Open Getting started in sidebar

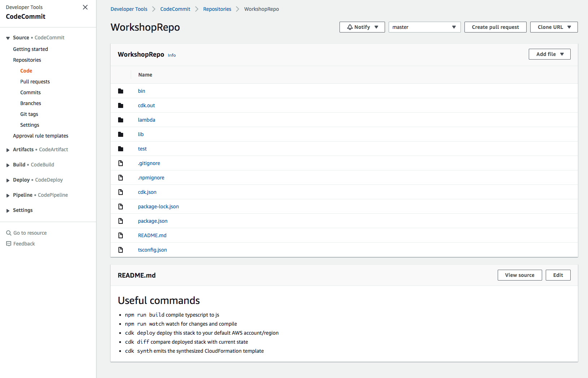tap(30, 49)
